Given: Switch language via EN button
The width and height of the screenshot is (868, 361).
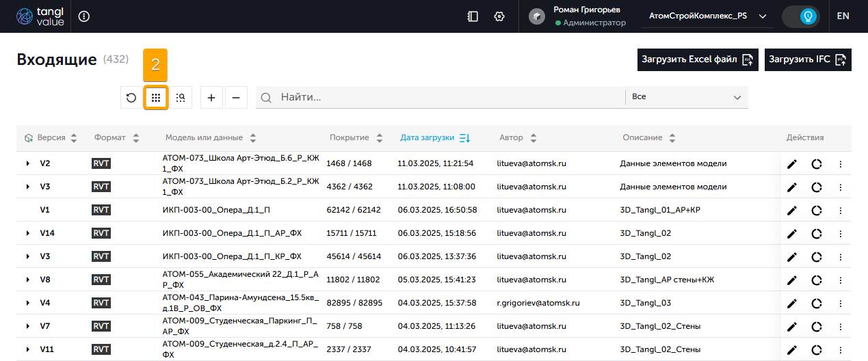Looking at the screenshot, I should click(843, 16).
